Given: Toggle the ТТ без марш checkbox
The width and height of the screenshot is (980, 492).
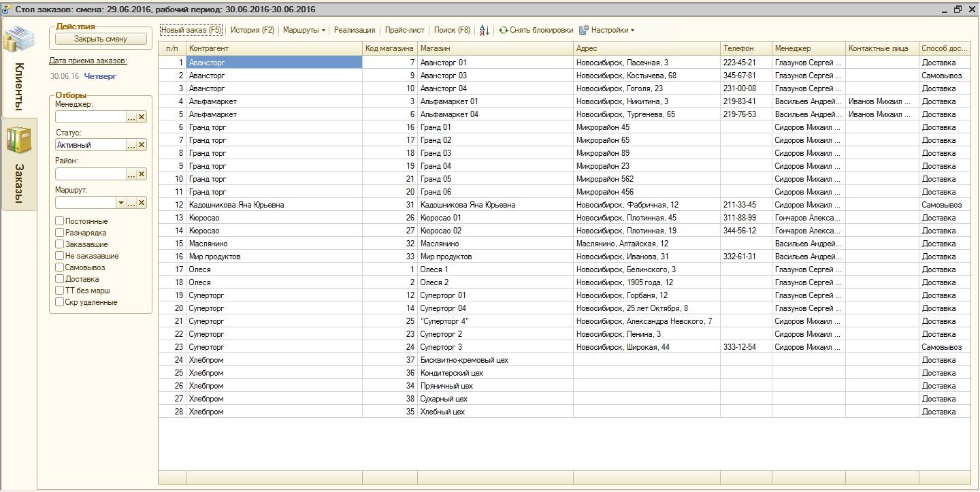Looking at the screenshot, I should pos(60,291).
